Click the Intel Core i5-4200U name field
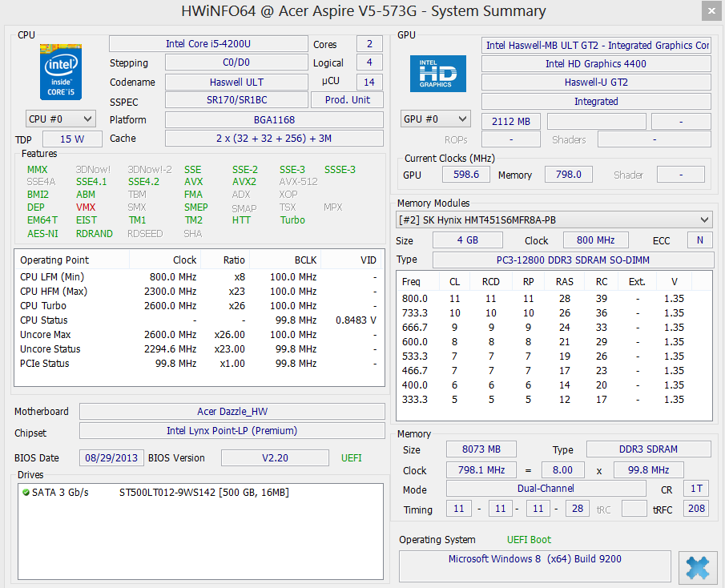The height and width of the screenshot is (588, 725). pos(208,44)
